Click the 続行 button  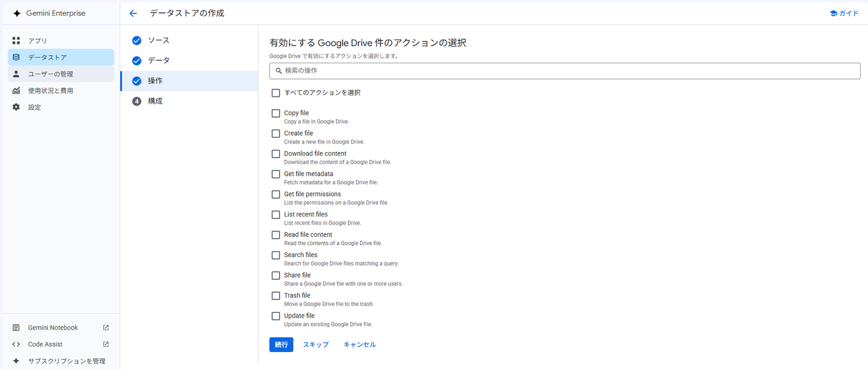[x=281, y=345]
